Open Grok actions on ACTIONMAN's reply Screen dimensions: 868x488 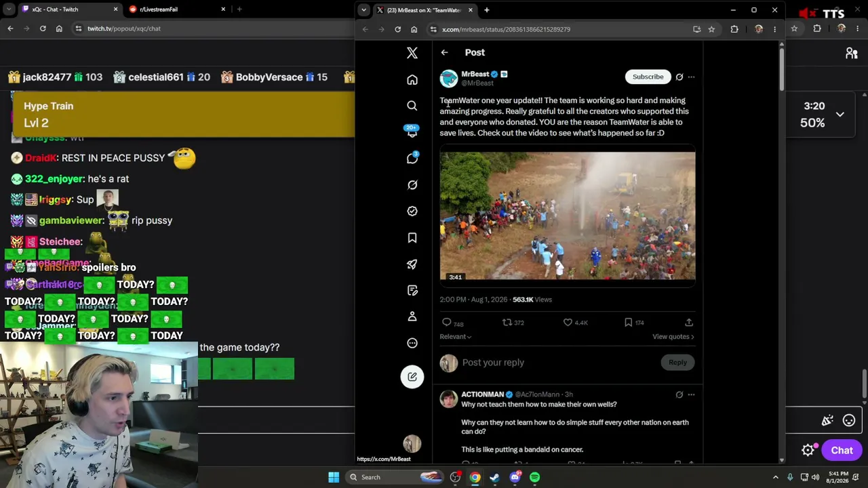click(x=679, y=394)
